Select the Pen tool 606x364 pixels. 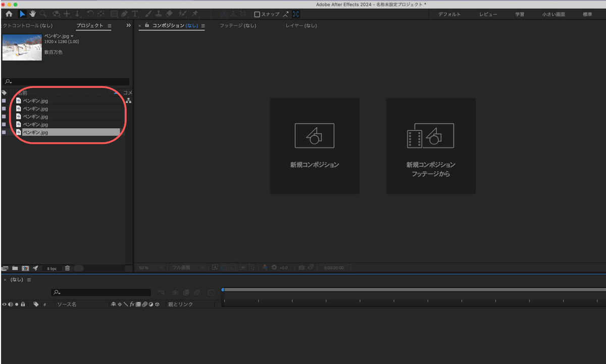124,14
